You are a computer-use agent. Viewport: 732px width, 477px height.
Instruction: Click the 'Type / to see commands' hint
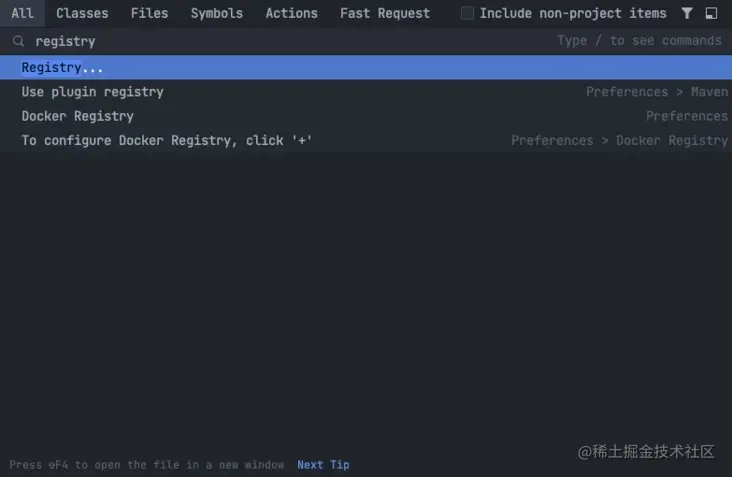[x=639, y=41]
